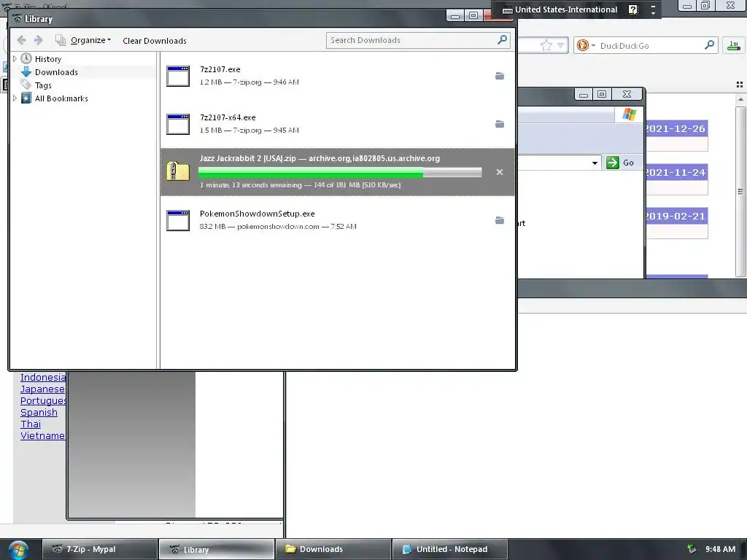Expand the History tree node
Image resolution: width=747 pixels, height=560 pixels.
pos(15,59)
